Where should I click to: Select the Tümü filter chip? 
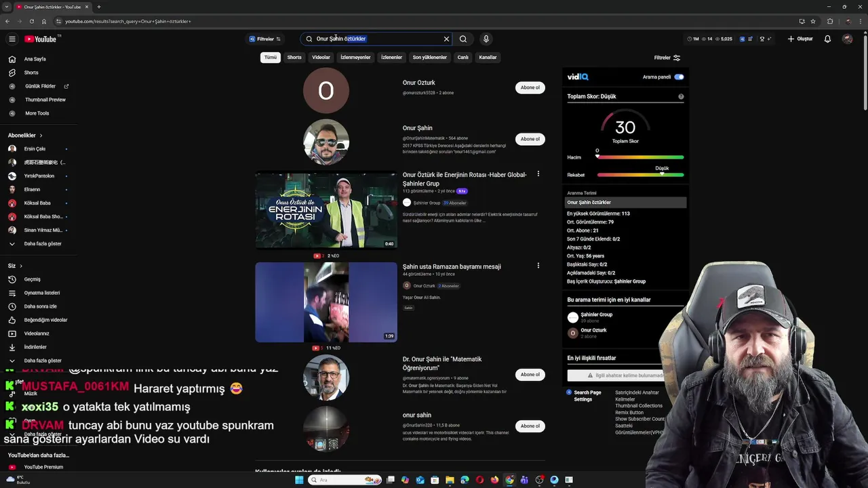point(271,58)
